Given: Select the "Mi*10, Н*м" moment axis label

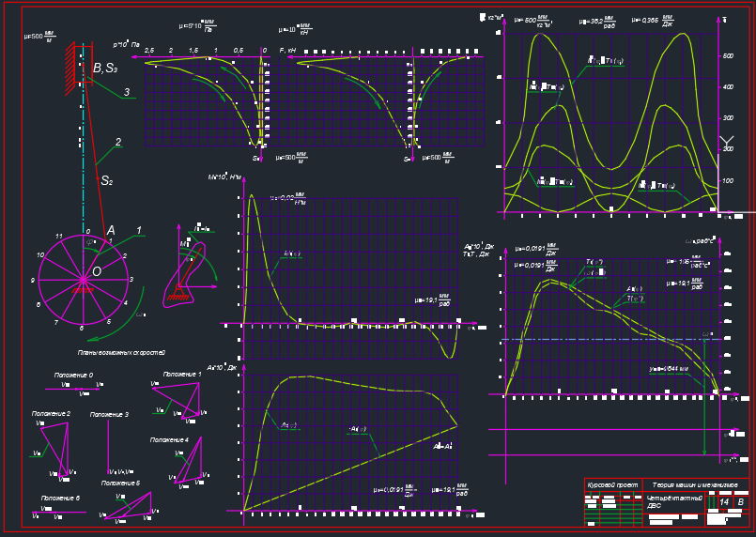Looking at the screenshot, I should (224, 176).
